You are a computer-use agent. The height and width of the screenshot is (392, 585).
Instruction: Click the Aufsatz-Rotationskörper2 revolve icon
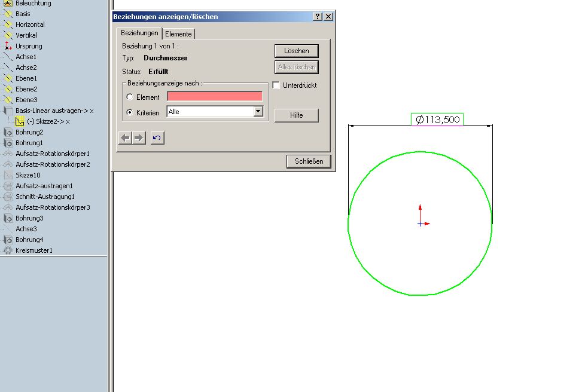click(x=8, y=164)
